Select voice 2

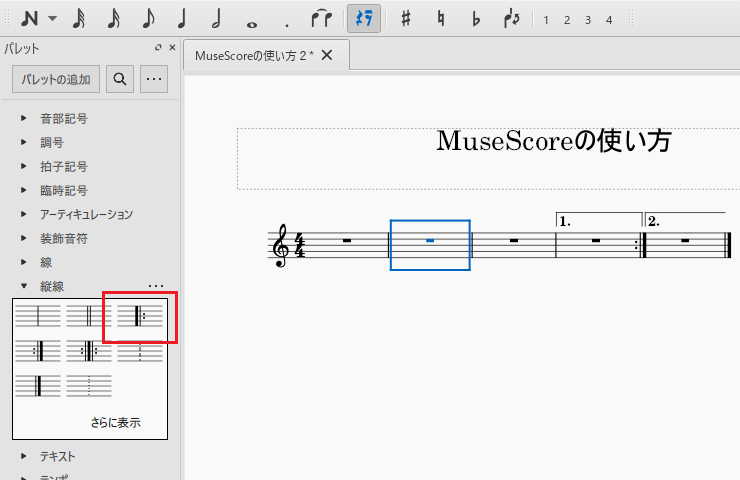pyautogui.click(x=567, y=20)
